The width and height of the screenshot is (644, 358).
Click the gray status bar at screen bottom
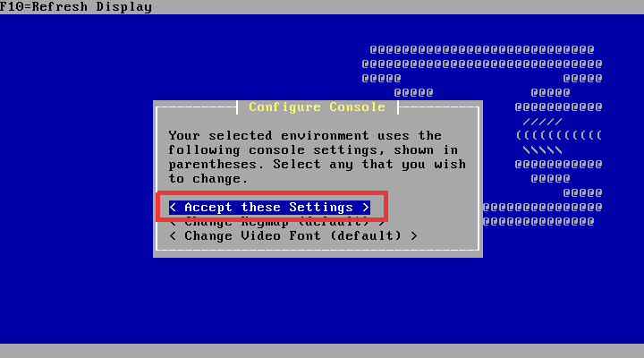coord(322,351)
